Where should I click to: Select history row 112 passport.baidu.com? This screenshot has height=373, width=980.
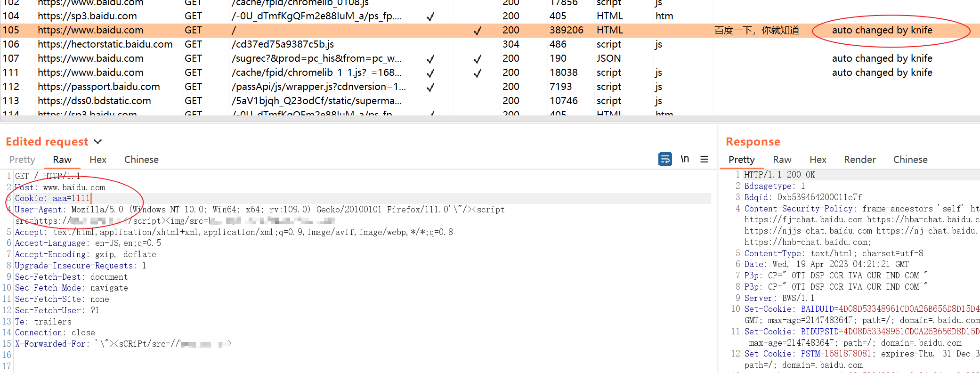pyautogui.click(x=490, y=87)
